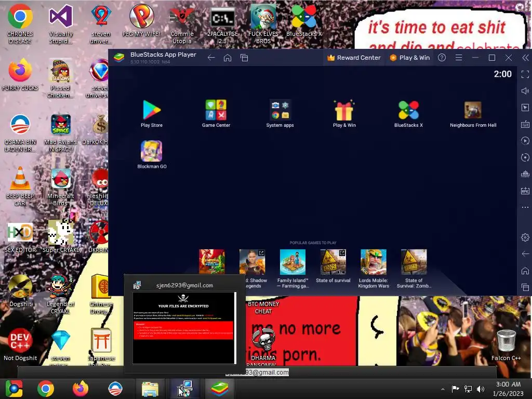Click the ransom note window preview thumbnail
The width and height of the screenshot is (532, 399).
183,328
